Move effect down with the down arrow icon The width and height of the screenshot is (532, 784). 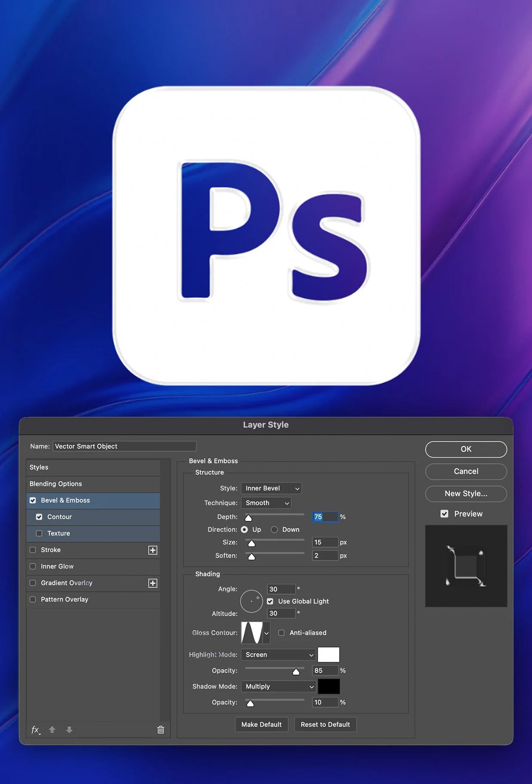(69, 730)
